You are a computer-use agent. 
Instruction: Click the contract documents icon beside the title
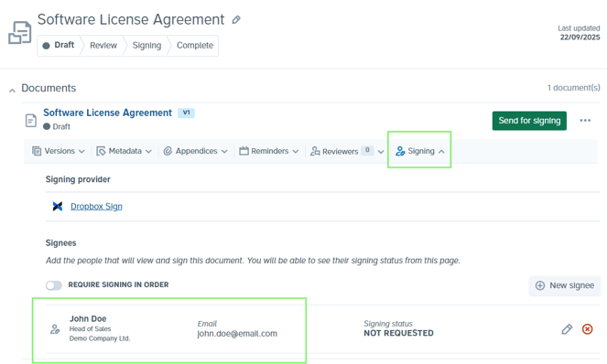pyautogui.click(x=20, y=33)
